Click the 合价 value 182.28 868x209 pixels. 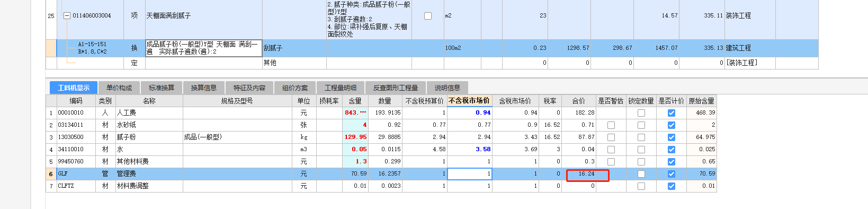click(x=578, y=113)
